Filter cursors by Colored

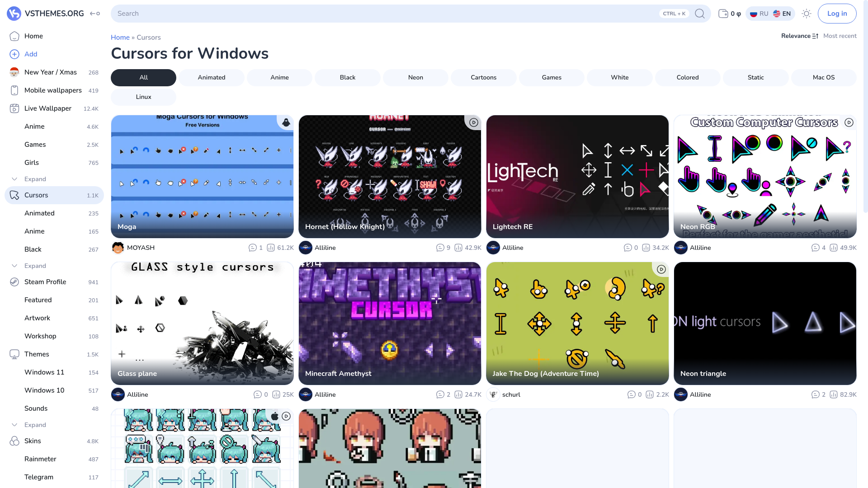point(688,77)
